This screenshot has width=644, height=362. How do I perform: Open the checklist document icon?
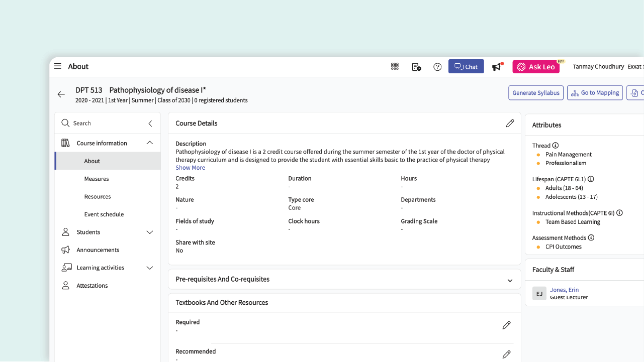[416, 66]
